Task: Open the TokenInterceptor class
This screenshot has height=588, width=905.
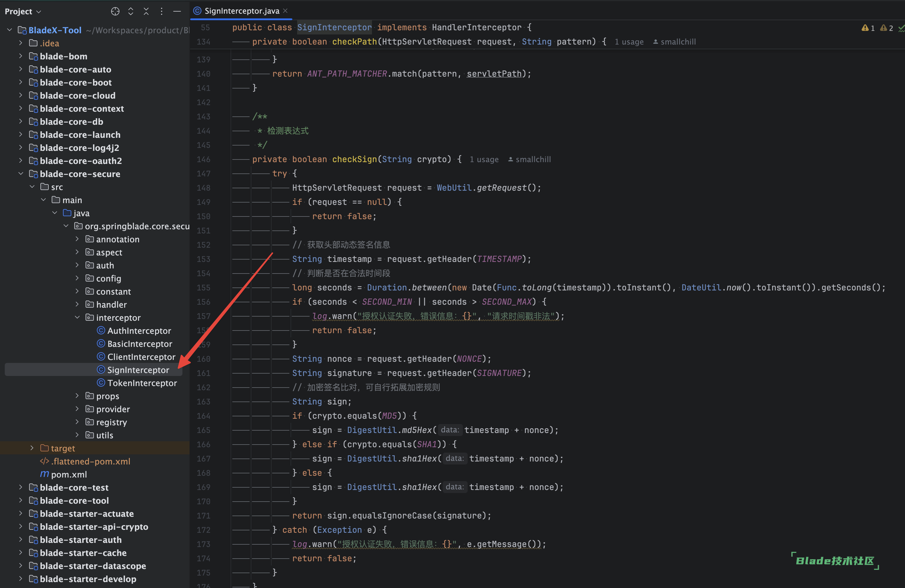Action: (x=142, y=383)
